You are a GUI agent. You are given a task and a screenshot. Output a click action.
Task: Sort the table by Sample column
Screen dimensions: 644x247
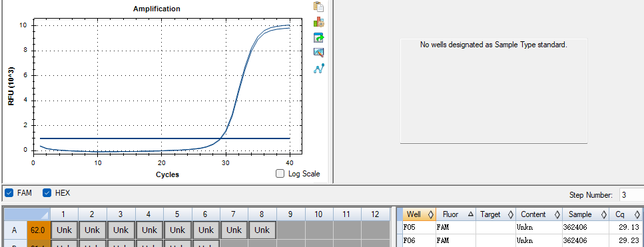586,214
